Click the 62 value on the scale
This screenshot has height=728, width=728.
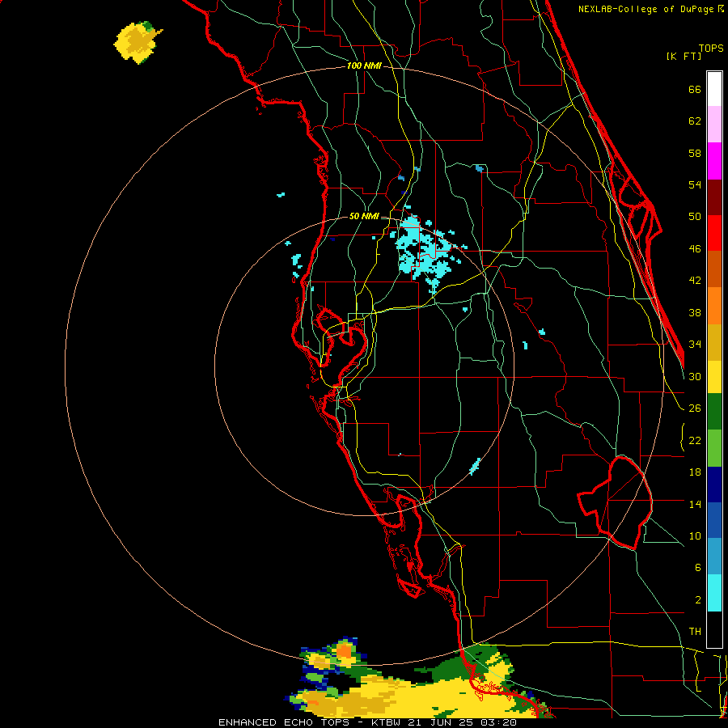click(x=695, y=121)
